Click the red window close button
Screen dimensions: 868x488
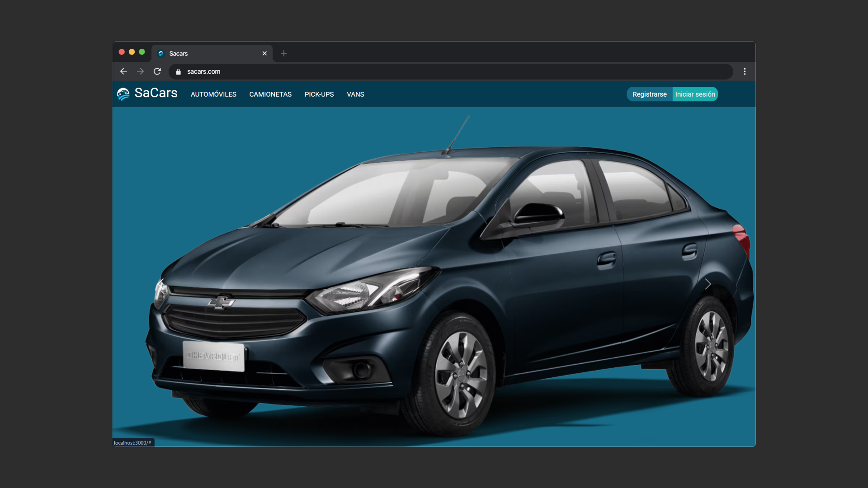pos(122,52)
